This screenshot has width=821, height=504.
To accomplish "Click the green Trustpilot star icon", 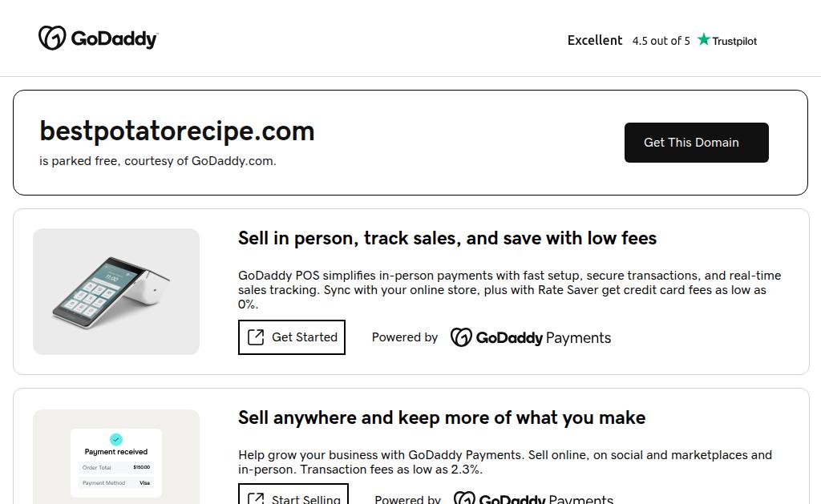I will coord(704,40).
